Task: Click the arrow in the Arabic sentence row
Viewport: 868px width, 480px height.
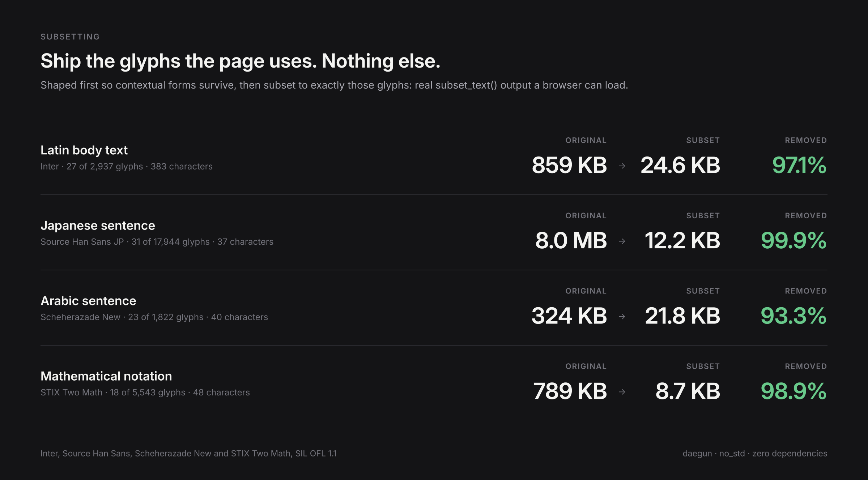Action: 622,317
